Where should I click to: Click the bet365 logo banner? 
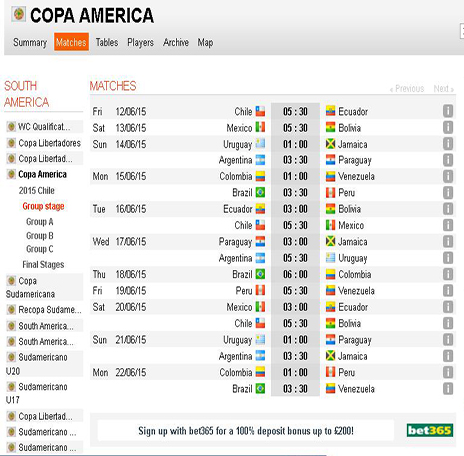pos(430,430)
